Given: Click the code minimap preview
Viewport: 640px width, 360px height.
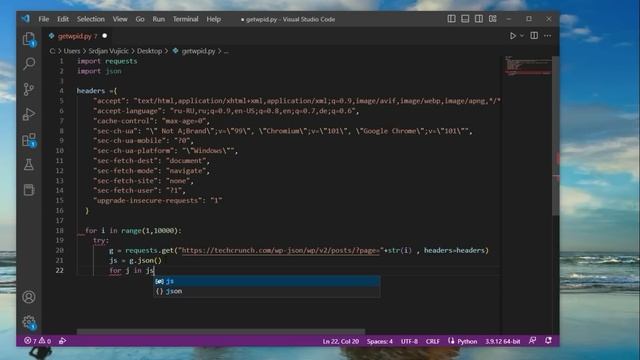Looking at the screenshot, I should (528, 66).
